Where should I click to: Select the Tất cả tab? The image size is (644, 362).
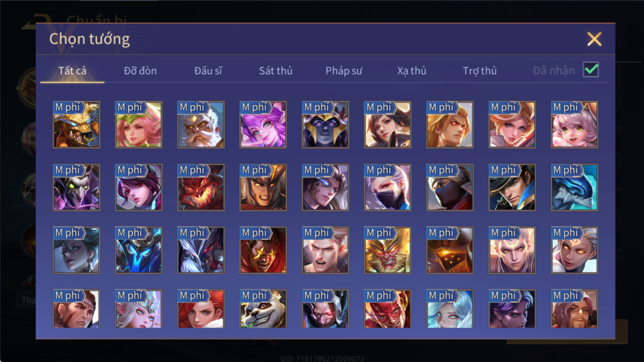[72, 71]
